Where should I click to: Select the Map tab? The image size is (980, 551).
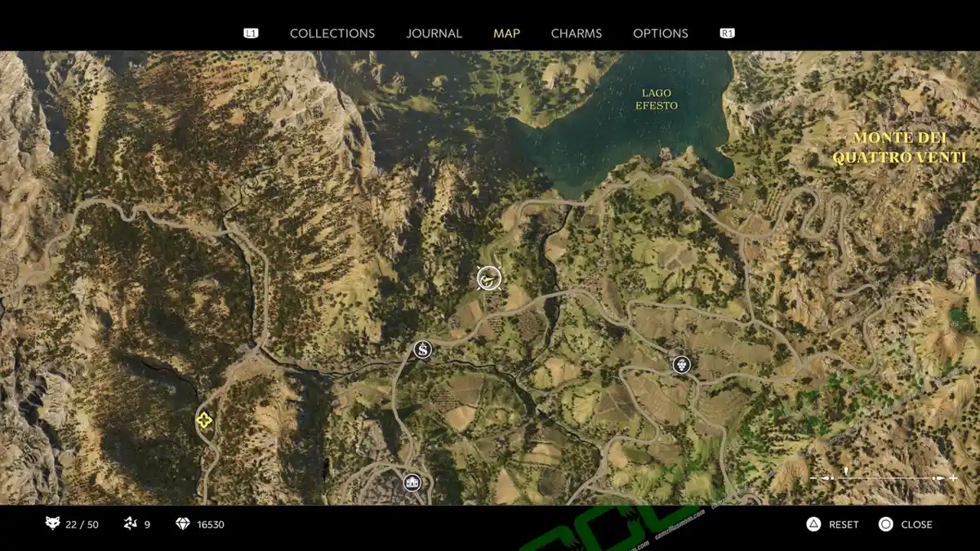(x=506, y=33)
